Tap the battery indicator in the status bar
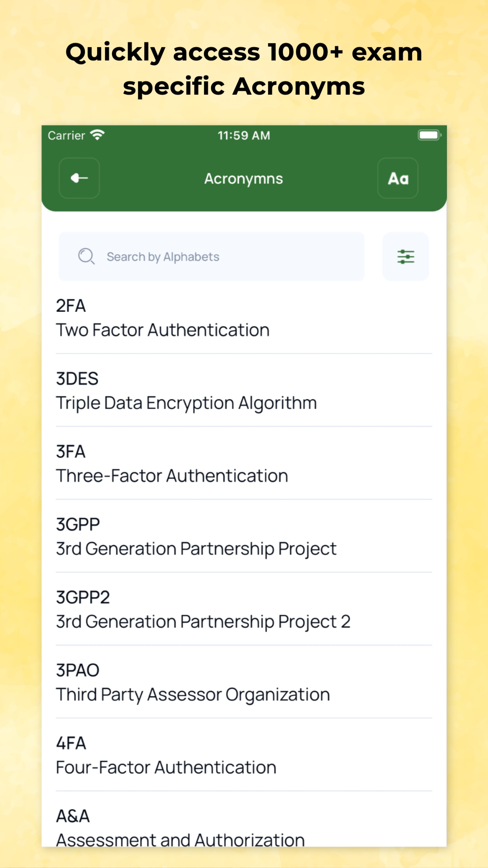 [428, 134]
